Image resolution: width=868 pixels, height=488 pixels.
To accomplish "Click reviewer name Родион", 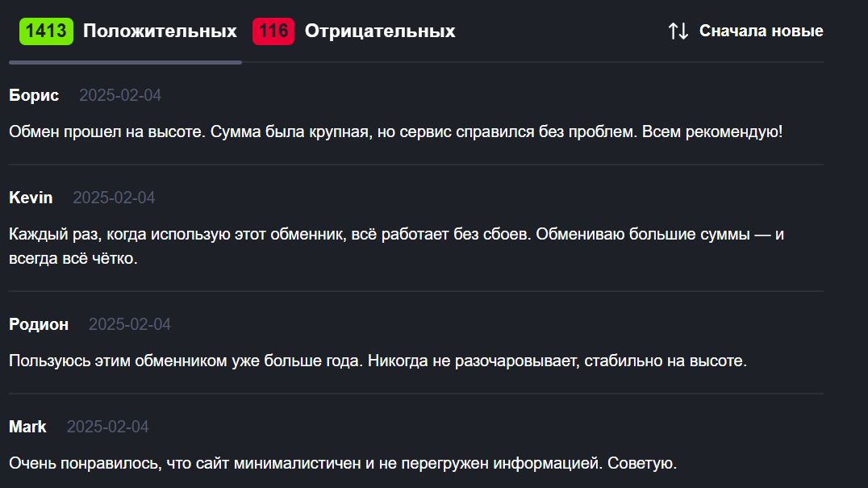I will (39, 324).
